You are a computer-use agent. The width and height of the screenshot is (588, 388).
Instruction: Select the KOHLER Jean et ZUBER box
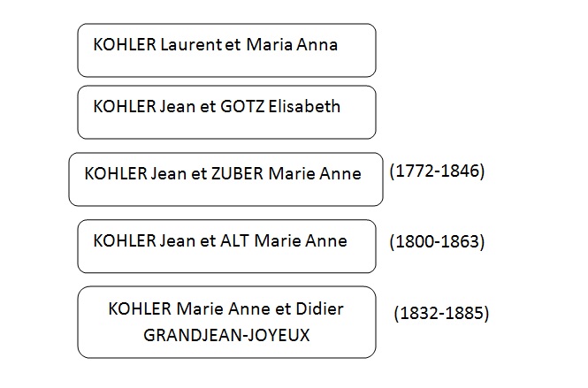225,179
